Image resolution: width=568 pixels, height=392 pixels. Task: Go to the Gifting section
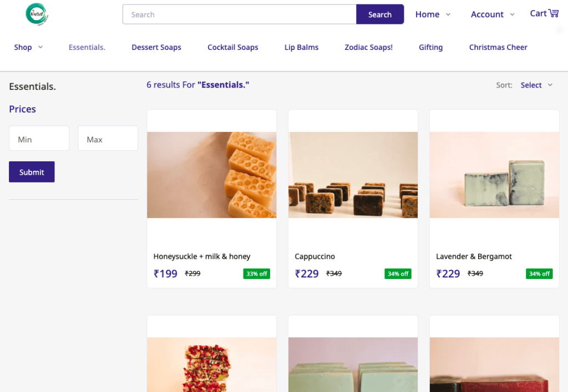[430, 47]
